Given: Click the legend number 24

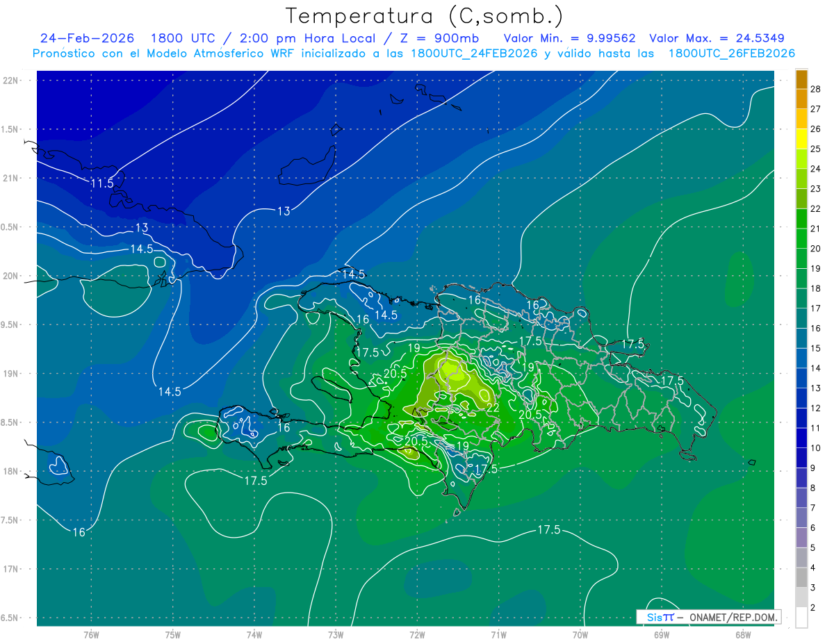Looking at the screenshot, I should pyautogui.click(x=816, y=169).
